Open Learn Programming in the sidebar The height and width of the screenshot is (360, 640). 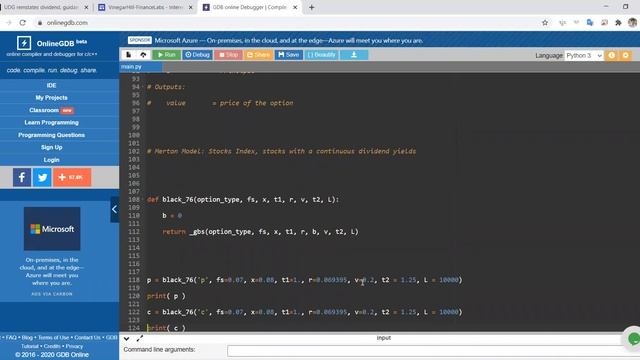[x=51, y=122]
